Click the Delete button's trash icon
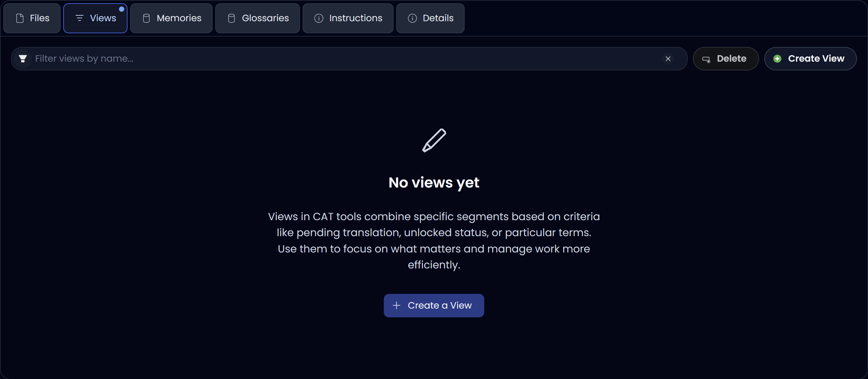This screenshot has height=379, width=868. pos(707,58)
